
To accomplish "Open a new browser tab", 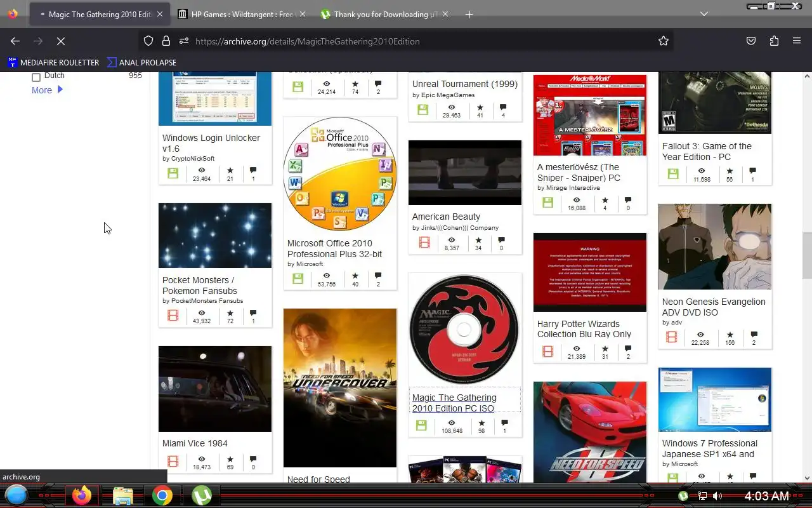I will pos(469,14).
